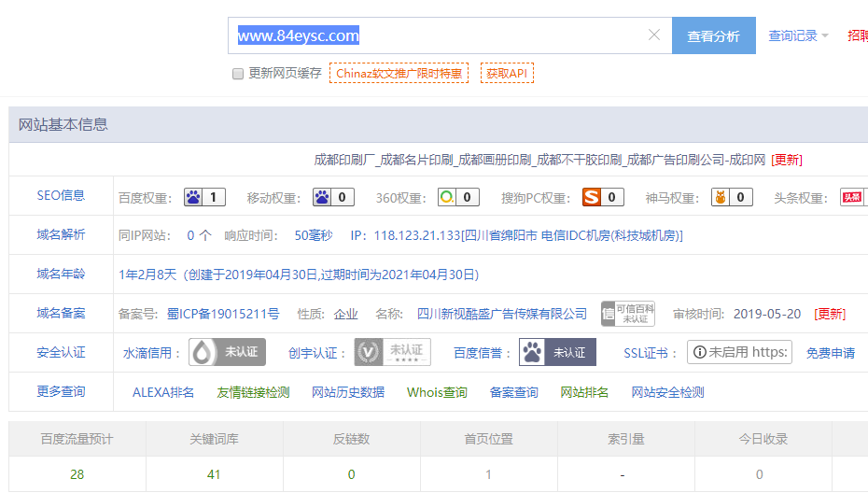Click the 水滴信用 unverified badge
Image resolution: width=868 pixels, height=493 pixels.
coord(227,352)
